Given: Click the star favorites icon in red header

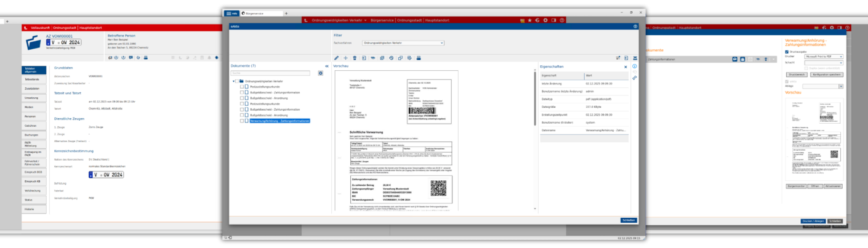Looking at the screenshot, I should [529, 20].
